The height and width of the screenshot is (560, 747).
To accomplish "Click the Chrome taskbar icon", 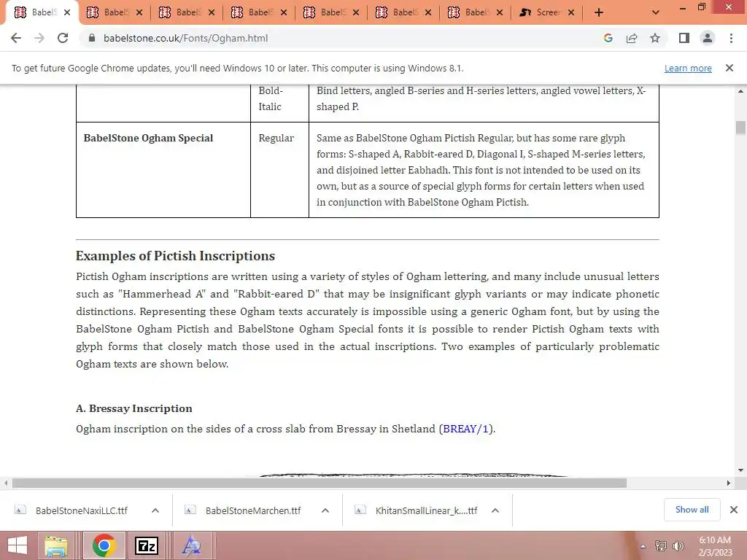I will pyautogui.click(x=104, y=545).
